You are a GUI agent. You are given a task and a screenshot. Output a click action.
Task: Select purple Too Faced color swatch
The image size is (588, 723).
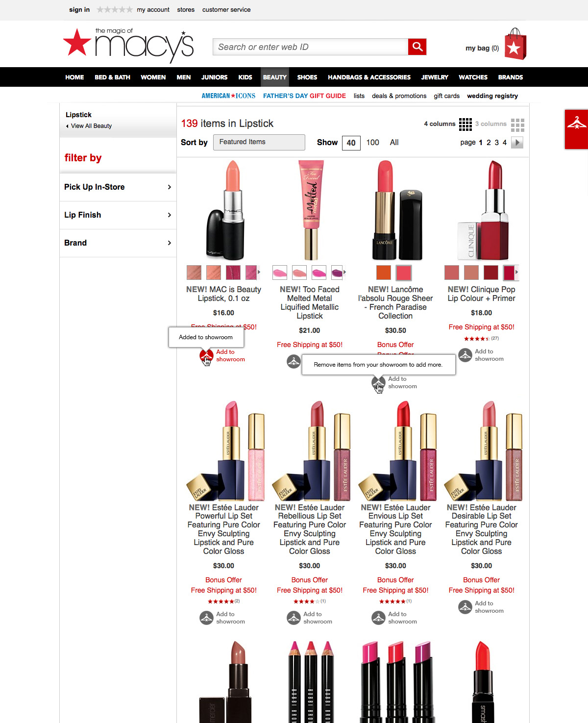click(337, 272)
